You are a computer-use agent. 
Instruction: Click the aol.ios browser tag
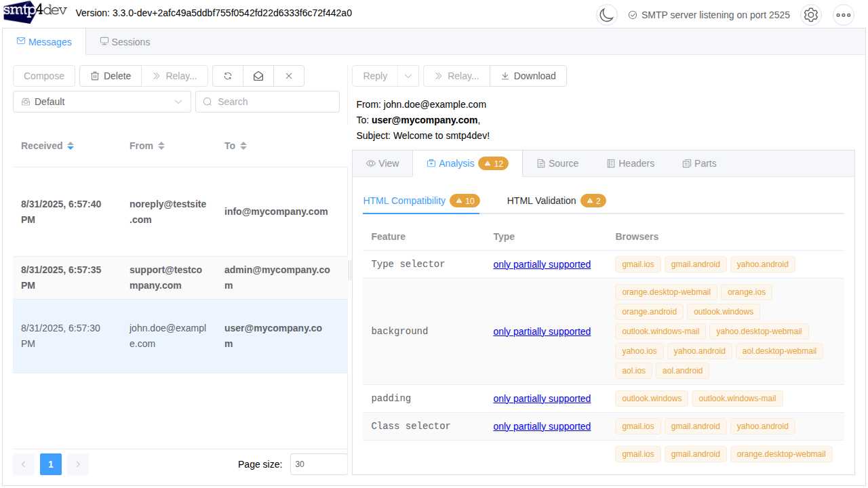pos(634,371)
